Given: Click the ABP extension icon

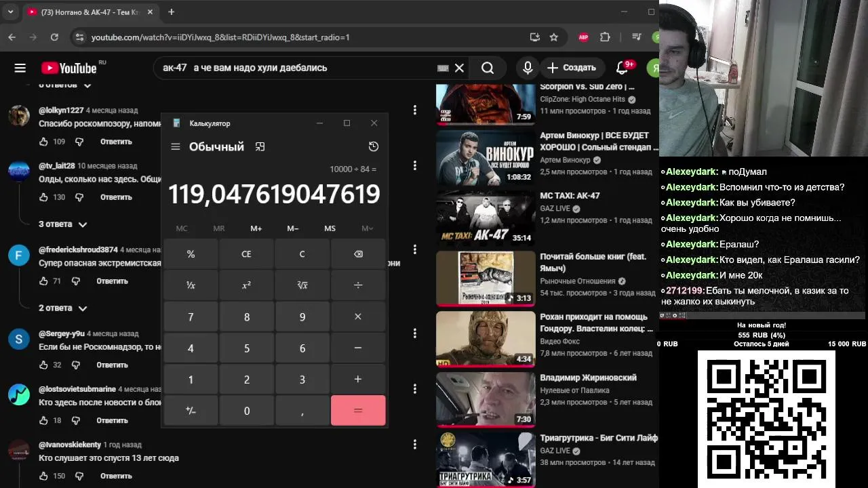Looking at the screenshot, I should (x=583, y=37).
